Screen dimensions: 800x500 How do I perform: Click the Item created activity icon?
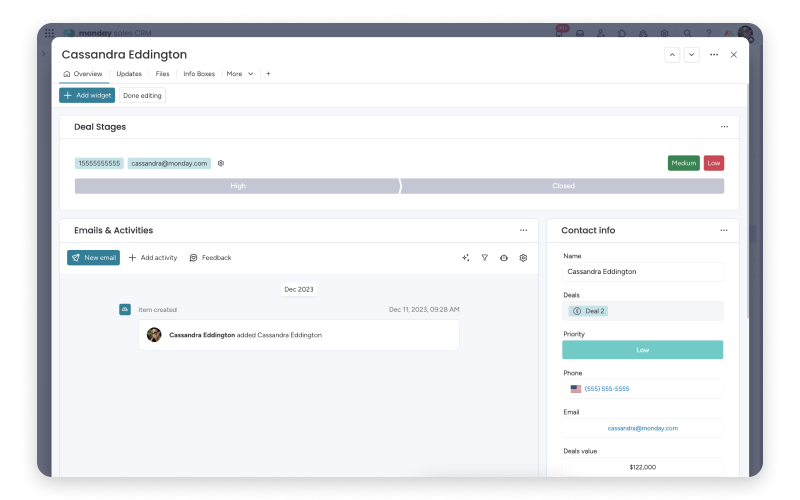125,310
